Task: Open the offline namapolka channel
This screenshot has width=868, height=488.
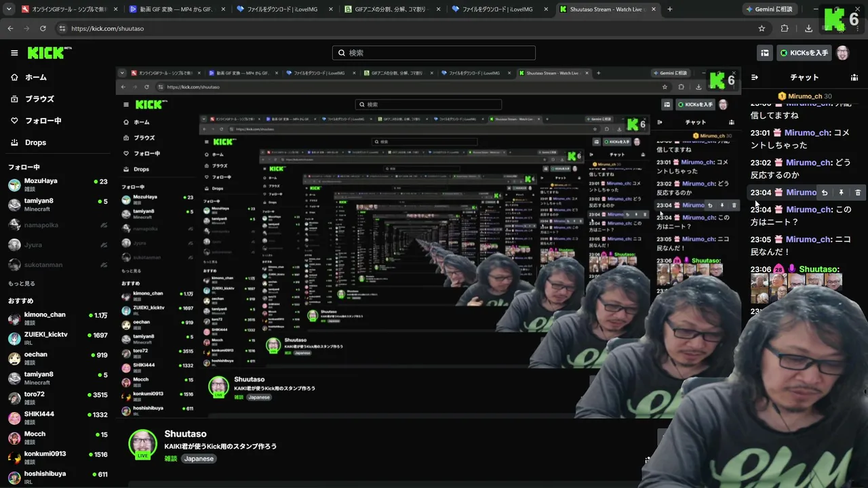Action: coord(57,225)
